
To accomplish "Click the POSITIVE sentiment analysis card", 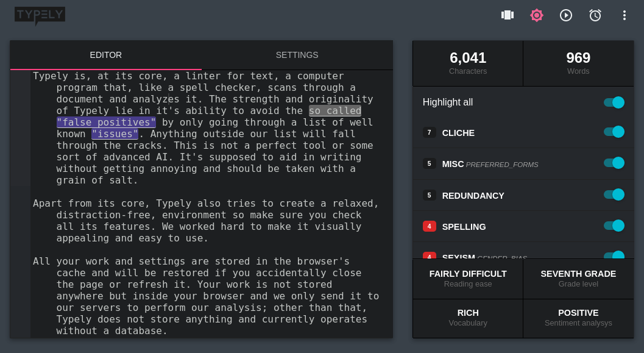I will click(x=578, y=318).
